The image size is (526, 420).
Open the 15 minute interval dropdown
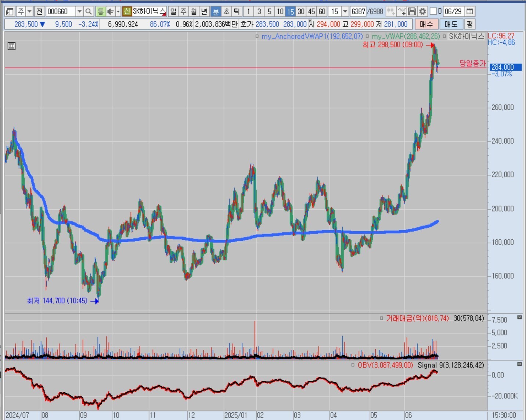(x=345, y=12)
